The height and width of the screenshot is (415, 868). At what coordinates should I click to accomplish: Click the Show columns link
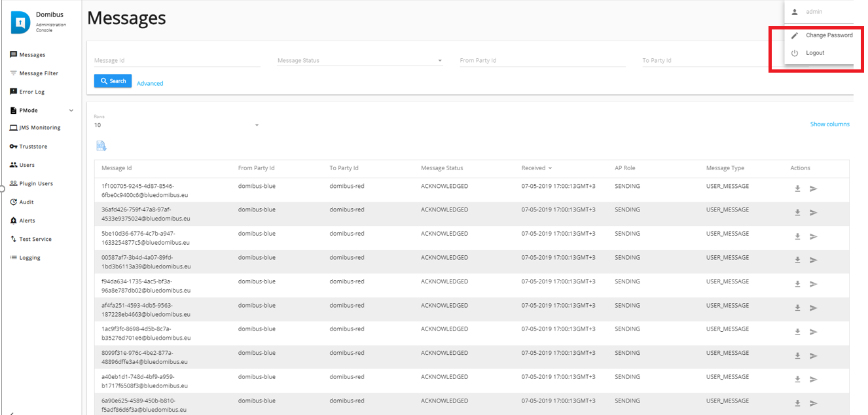click(829, 124)
